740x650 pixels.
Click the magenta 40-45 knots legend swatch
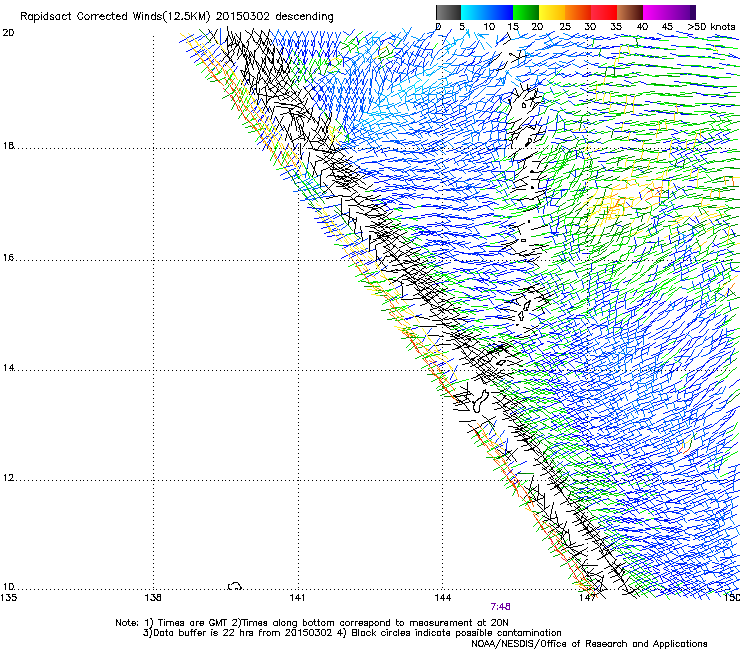coord(656,12)
